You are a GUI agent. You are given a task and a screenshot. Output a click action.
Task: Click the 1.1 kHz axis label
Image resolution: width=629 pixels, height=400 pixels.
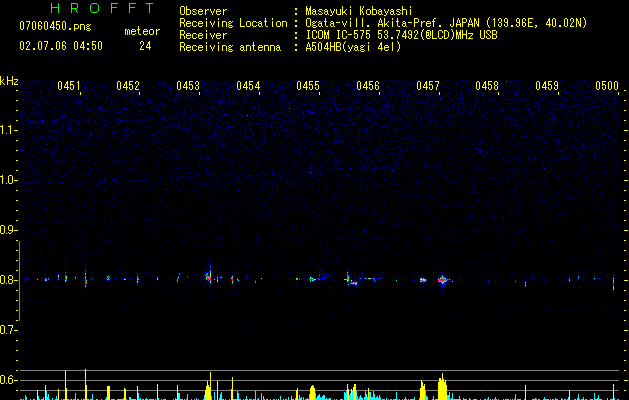tap(8, 130)
